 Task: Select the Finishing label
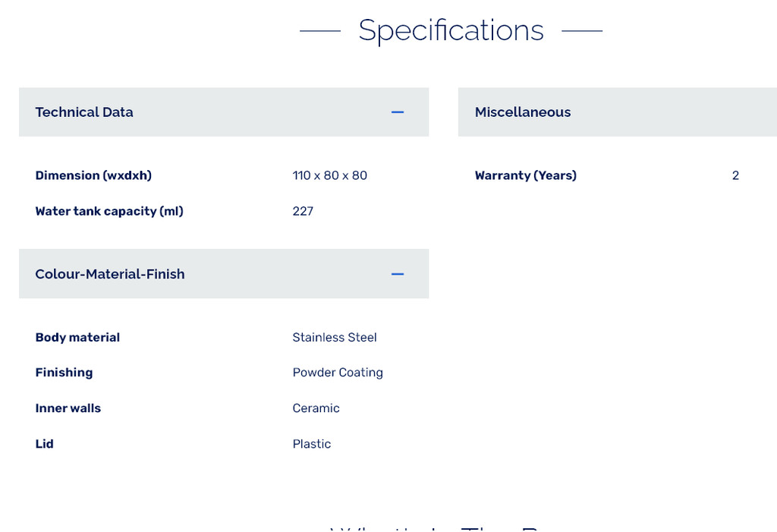tap(64, 373)
